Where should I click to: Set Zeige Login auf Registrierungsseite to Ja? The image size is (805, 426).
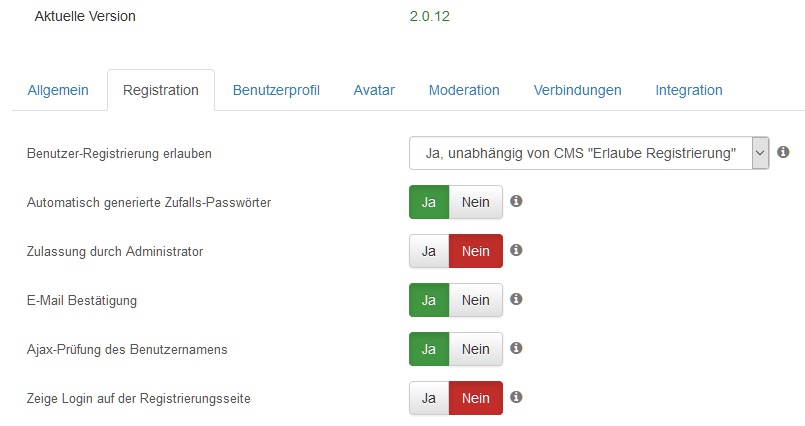coord(429,398)
